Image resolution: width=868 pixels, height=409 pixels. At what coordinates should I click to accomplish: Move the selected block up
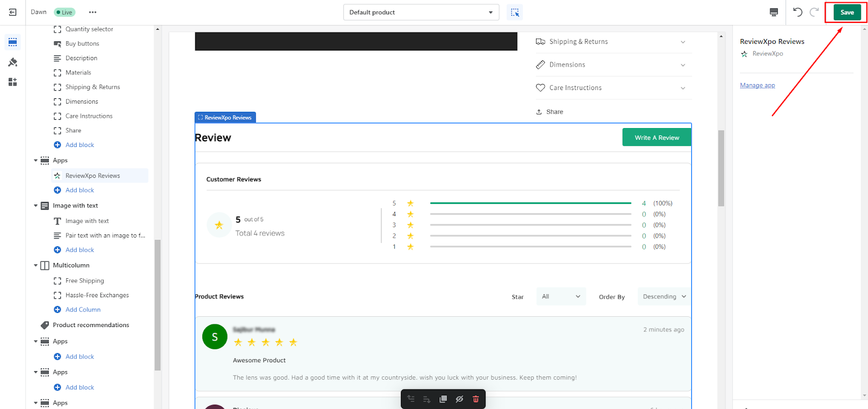411,399
